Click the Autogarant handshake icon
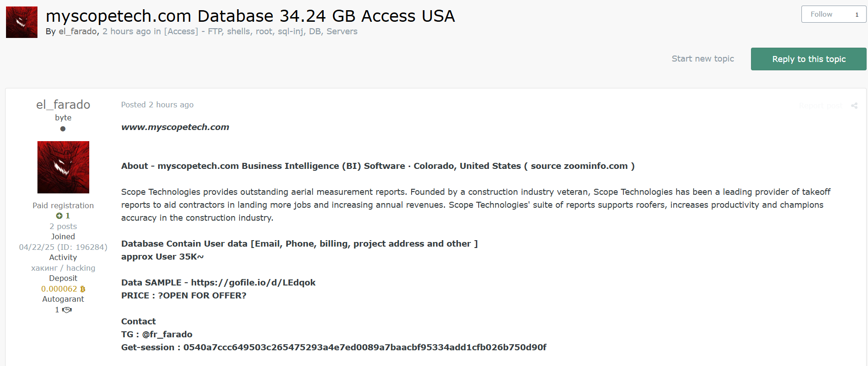 [67, 310]
